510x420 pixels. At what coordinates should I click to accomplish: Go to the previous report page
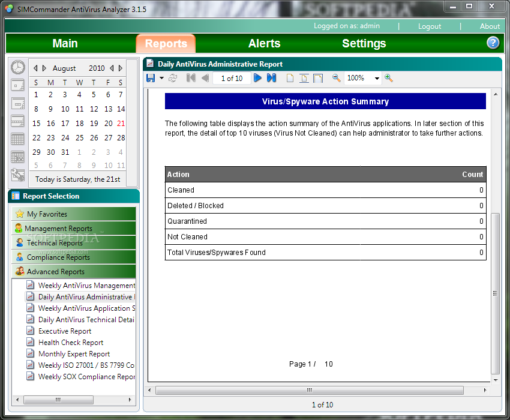pos(205,78)
